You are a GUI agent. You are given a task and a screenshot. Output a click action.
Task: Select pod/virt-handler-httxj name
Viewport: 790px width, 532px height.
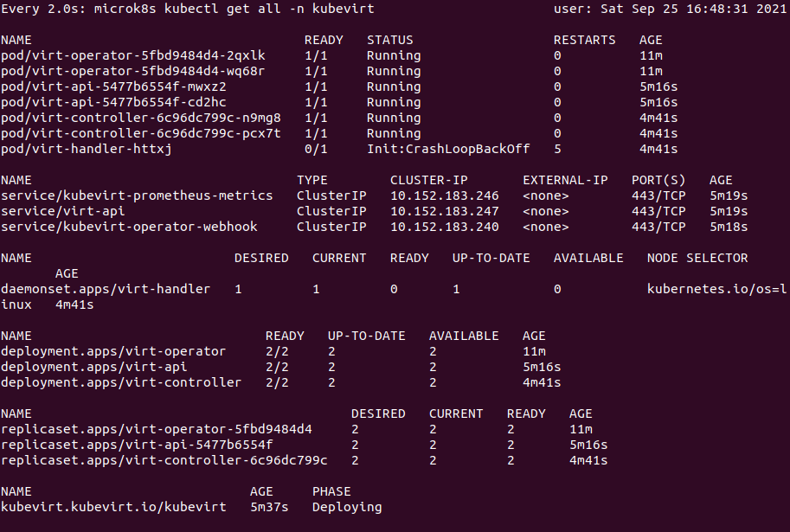pos(87,150)
